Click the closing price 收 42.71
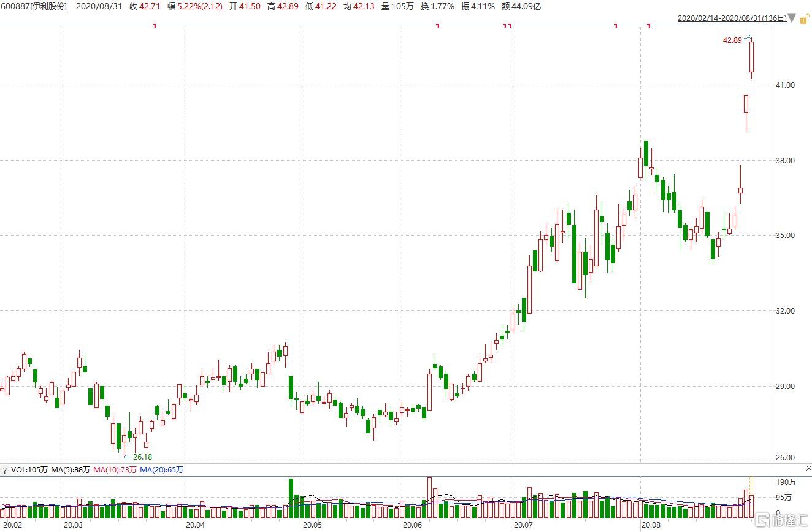 [x=144, y=6]
